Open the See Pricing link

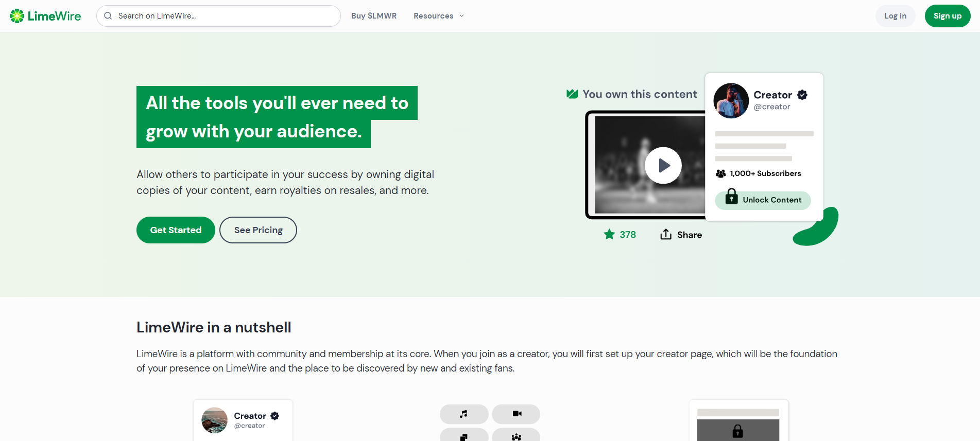click(258, 230)
